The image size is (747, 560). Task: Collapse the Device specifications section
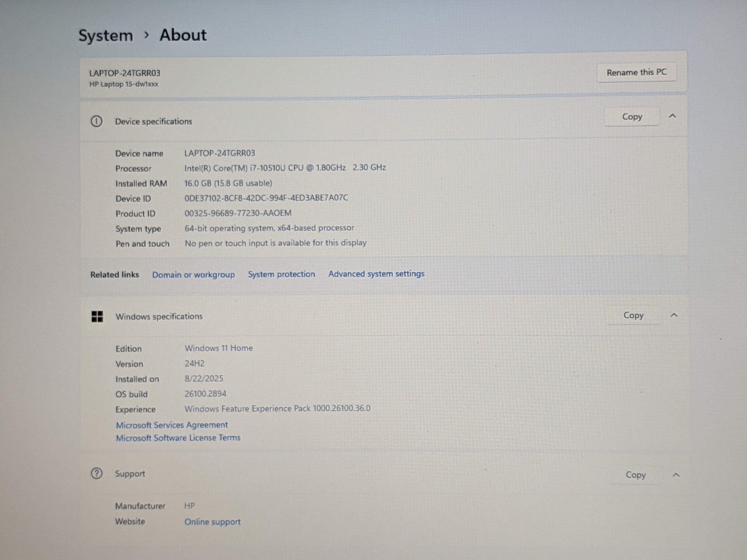point(672,116)
